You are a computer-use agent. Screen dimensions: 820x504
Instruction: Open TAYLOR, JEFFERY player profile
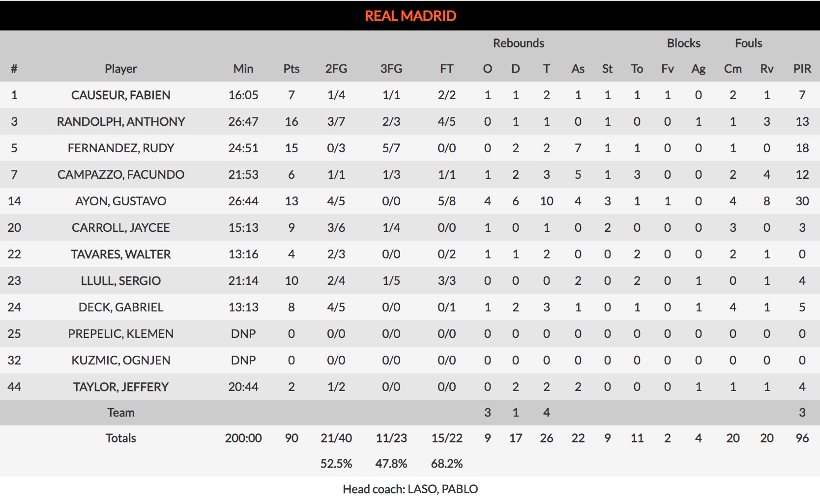pyautogui.click(x=121, y=387)
